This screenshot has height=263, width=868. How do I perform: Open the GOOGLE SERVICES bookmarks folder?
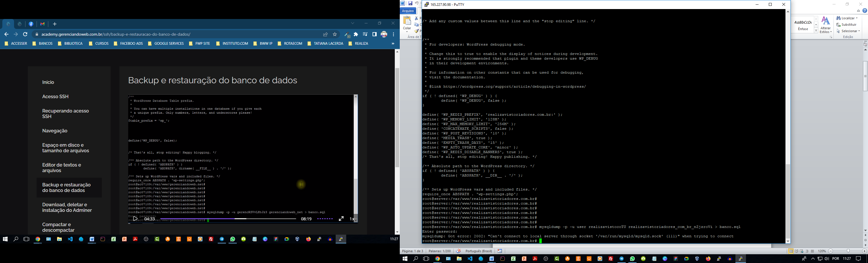coord(166,43)
